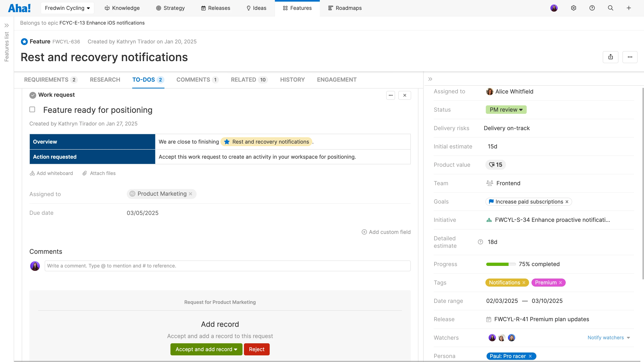Remove the Premium tag
Image resolution: width=644 pixels, height=362 pixels.
coord(560,283)
